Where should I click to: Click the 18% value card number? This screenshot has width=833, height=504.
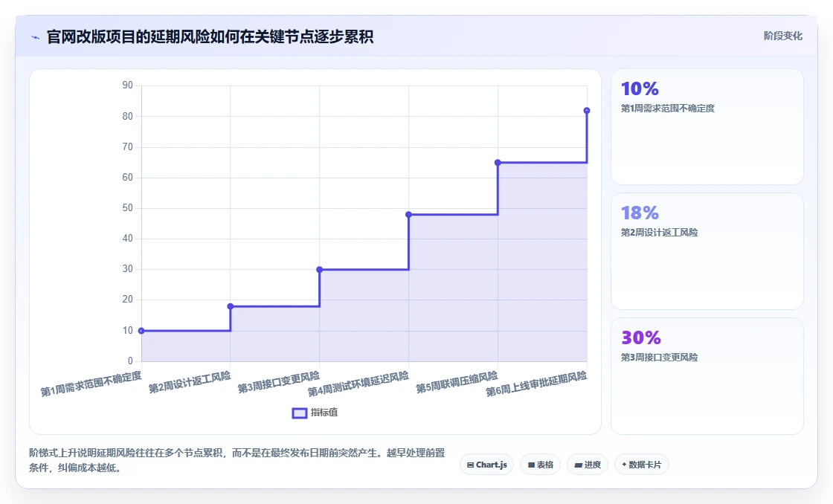pos(640,213)
